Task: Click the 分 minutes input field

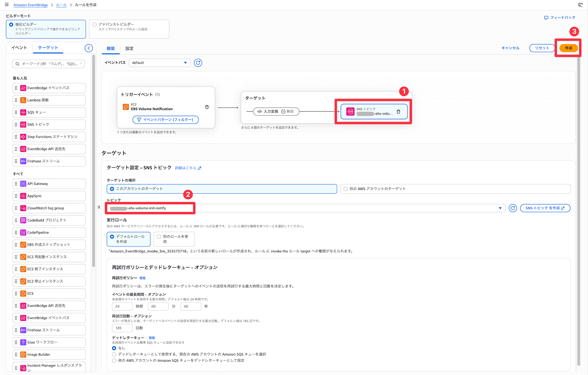Action: 158,306
